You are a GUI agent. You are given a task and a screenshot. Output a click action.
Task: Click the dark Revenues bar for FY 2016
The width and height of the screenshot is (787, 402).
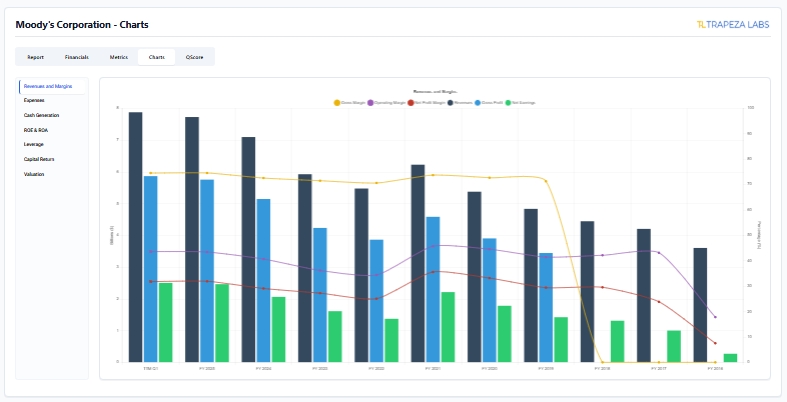pyautogui.click(x=700, y=305)
